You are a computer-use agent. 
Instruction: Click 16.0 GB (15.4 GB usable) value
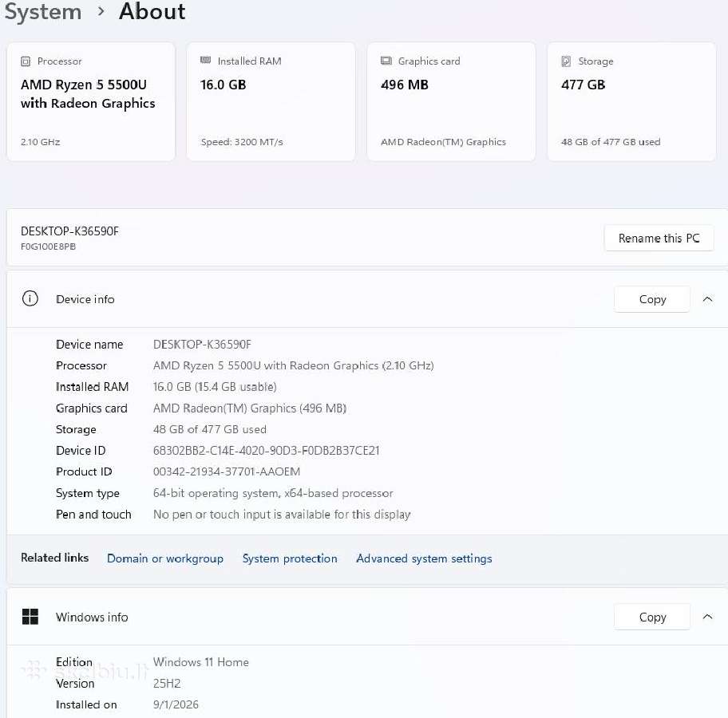pos(215,387)
